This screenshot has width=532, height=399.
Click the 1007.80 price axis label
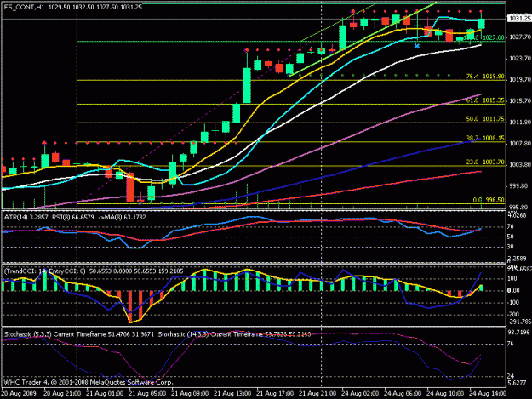[520, 144]
